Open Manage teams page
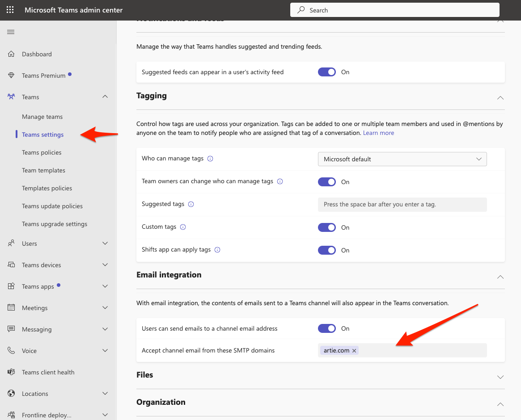Viewport: 521px width, 420px height. point(42,117)
